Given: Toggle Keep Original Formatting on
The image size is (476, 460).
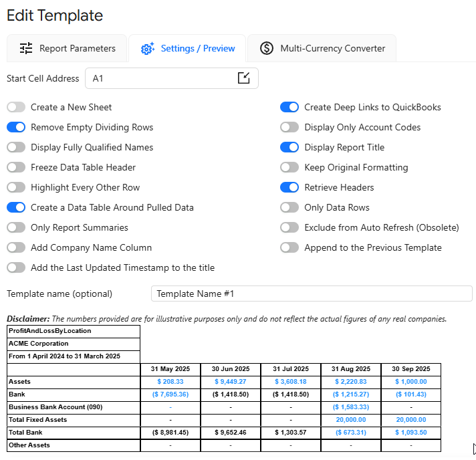Looking at the screenshot, I should coord(289,167).
